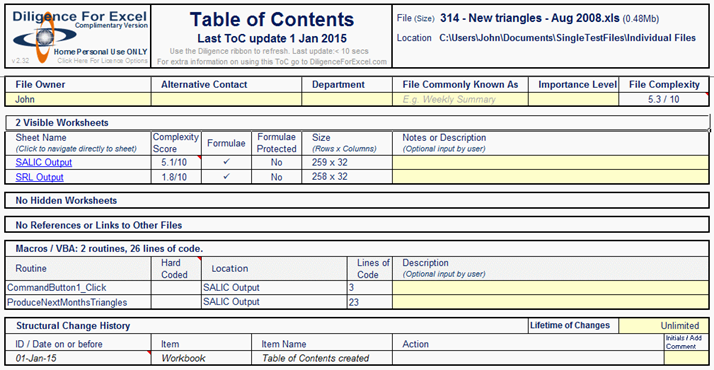
Task: Click red comment marker on 01-Jan-15 cell
Action: pyautogui.click(x=149, y=353)
